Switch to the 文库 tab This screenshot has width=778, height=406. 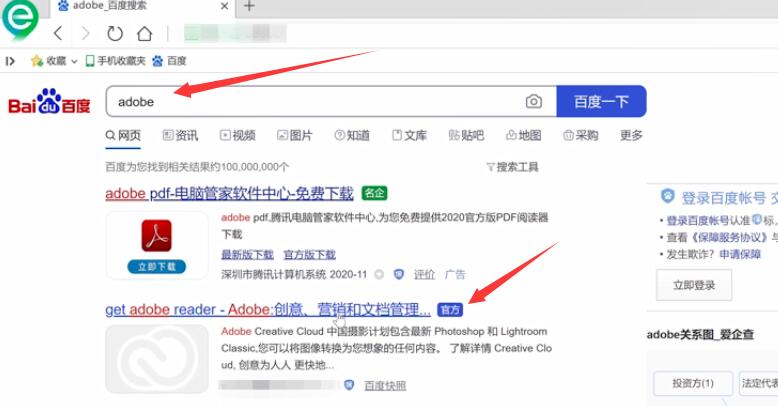409,135
